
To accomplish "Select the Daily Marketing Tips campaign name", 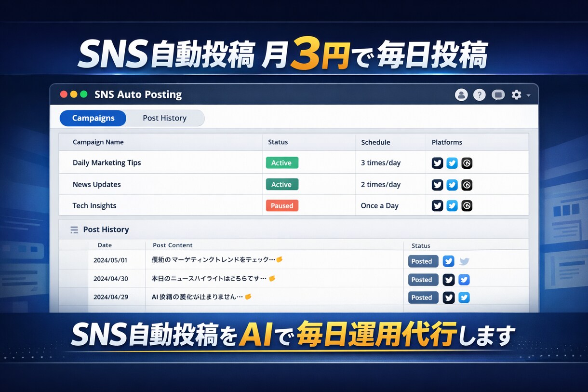I will 107,162.
